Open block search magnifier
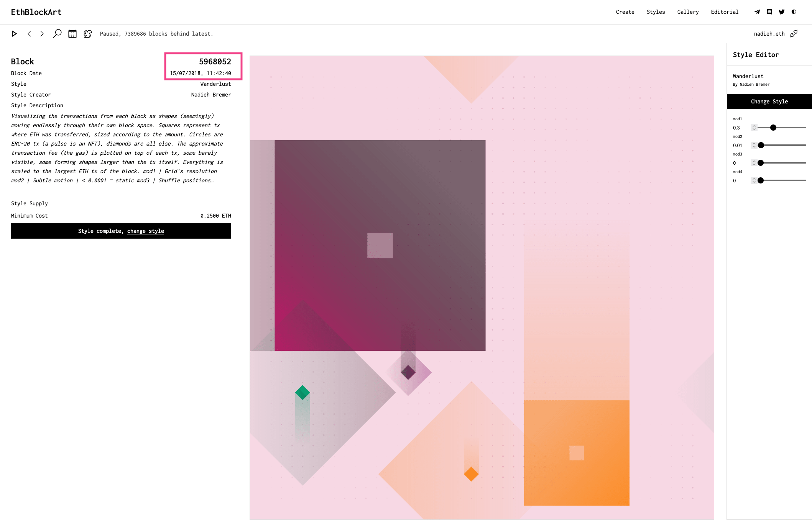812x524 pixels. tap(57, 34)
